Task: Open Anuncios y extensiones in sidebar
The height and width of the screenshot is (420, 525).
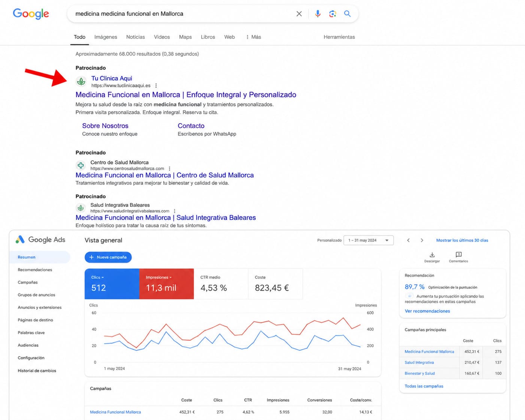Action: point(40,307)
